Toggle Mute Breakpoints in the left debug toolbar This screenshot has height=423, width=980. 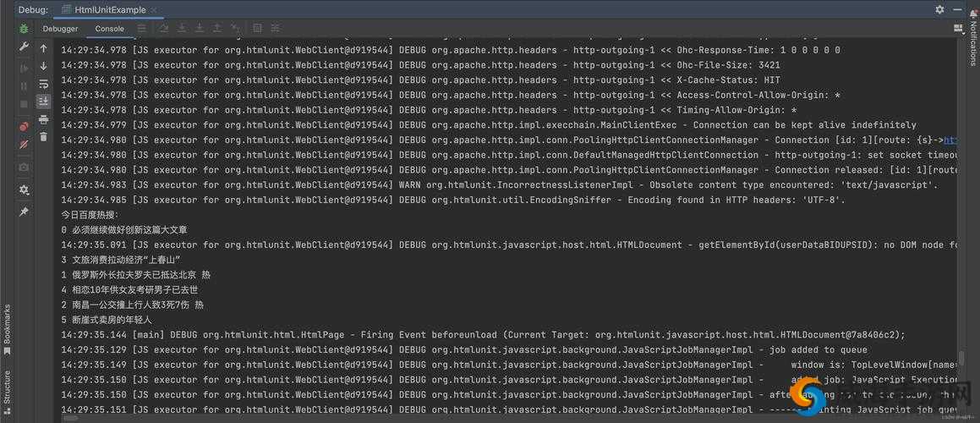tap(24, 144)
